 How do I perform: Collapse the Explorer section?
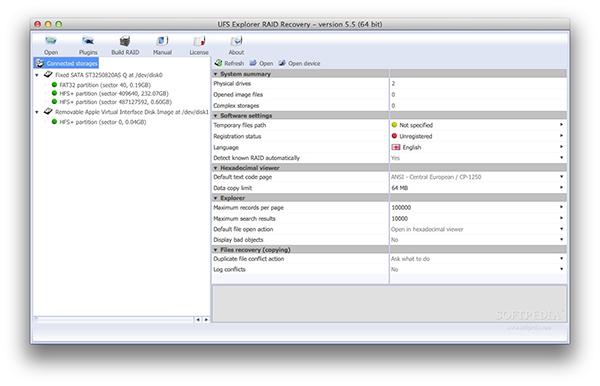tap(215, 198)
